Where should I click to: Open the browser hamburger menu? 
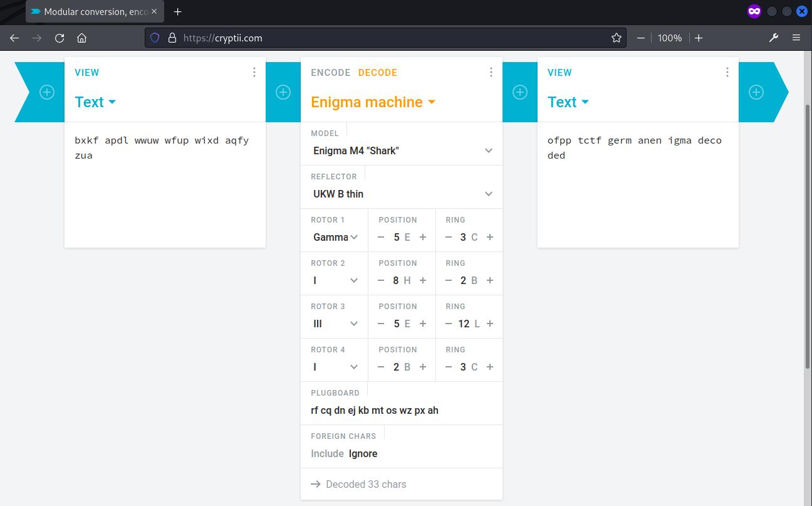coord(796,38)
